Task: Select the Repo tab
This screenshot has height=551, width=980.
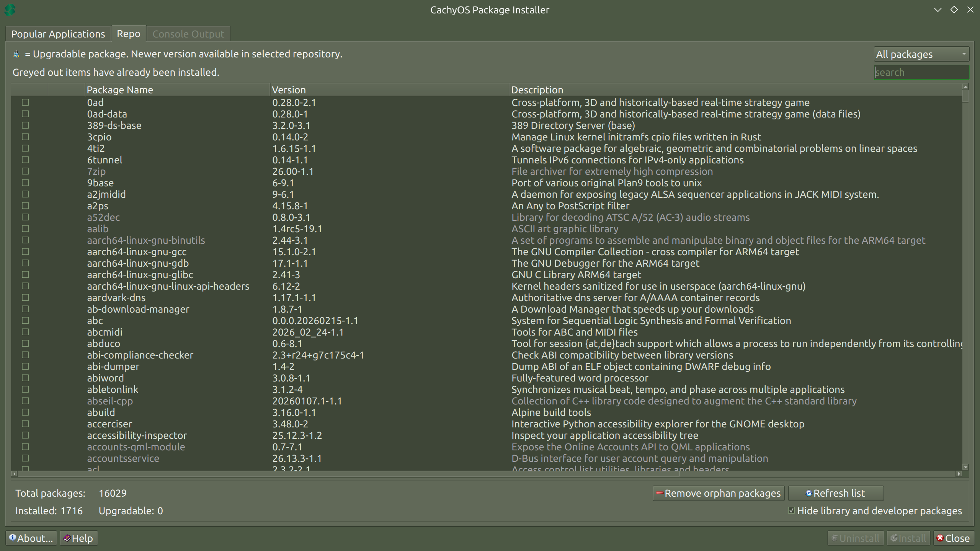Action: pyautogui.click(x=129, y=34)
